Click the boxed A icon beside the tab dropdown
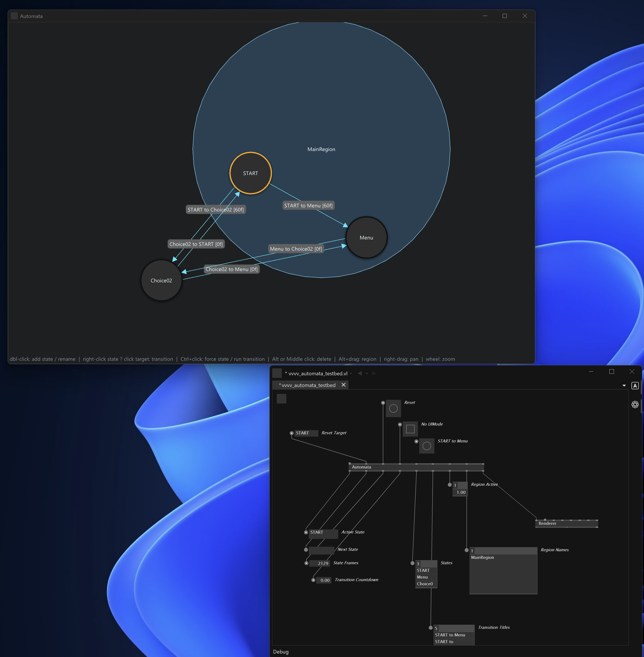The width and height of the screenshot is (644, 657). [x=635, y=385]
